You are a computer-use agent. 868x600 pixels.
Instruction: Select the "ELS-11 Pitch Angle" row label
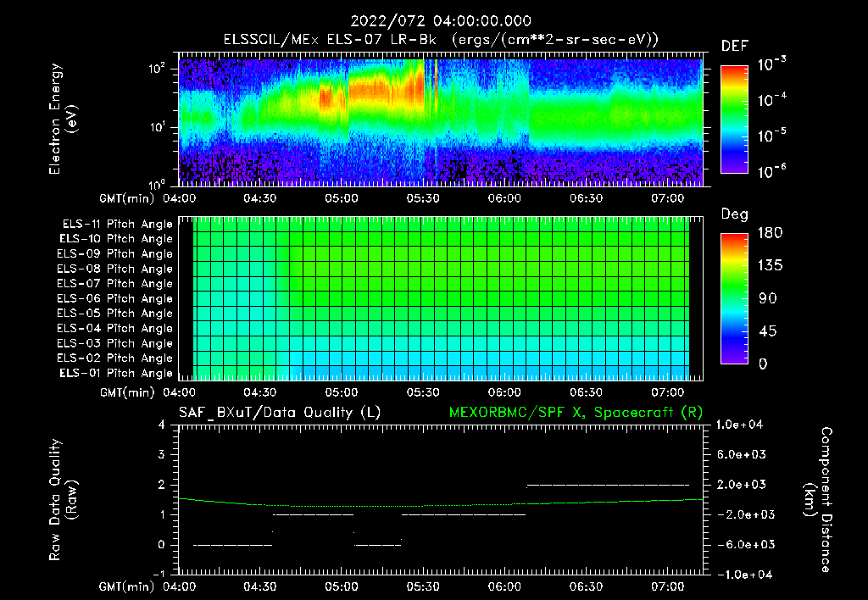click(x=117, y=225)
